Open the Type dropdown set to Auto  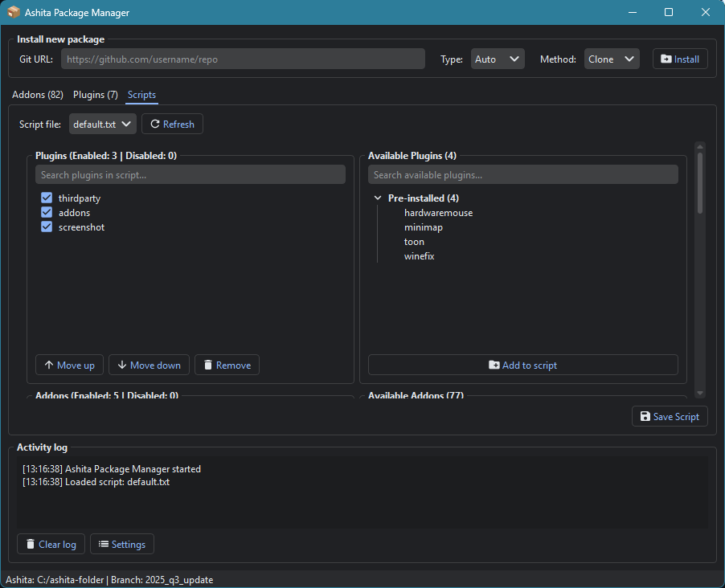(x=498, y=59)
